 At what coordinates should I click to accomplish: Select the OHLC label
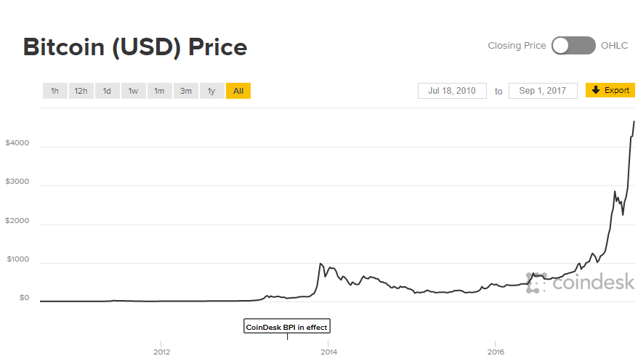coord(615,46)
